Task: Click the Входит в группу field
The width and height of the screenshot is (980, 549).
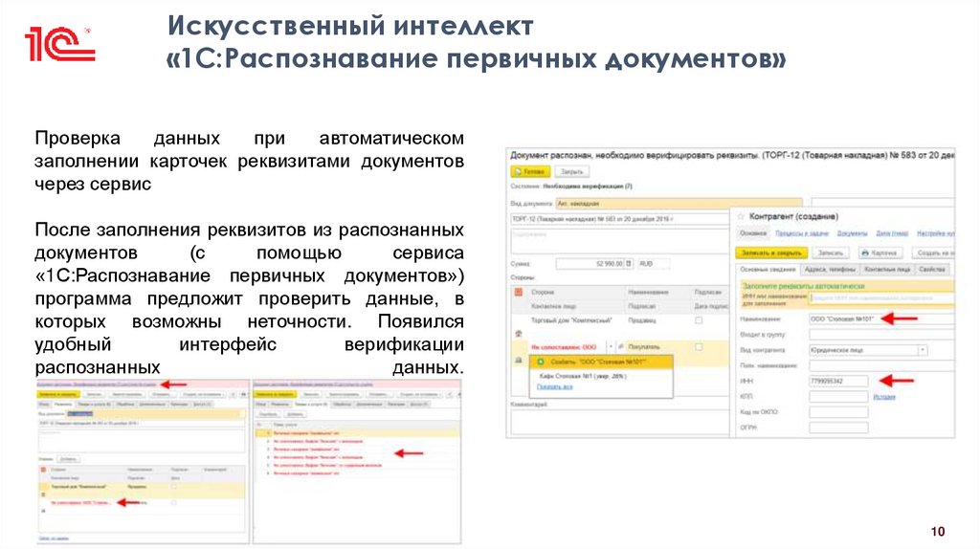Action: (881, 335)
